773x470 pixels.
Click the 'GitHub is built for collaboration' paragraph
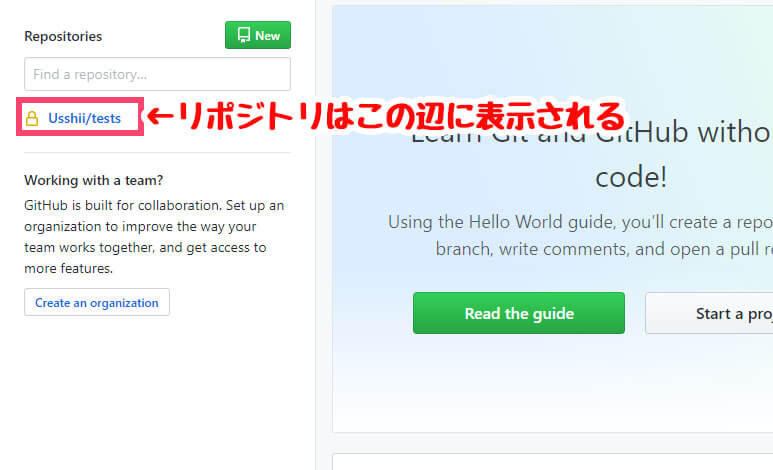coord(154,237)
